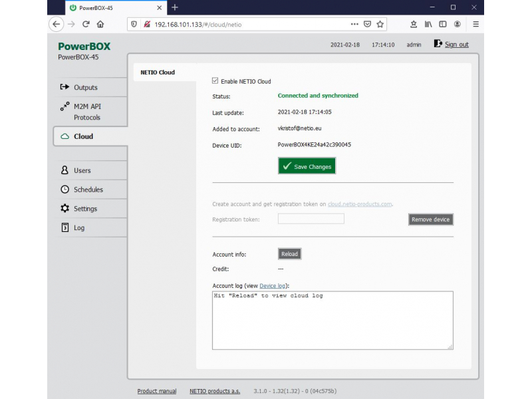
Task: Open the Firefox hamburger menu
Action: coord(475,24)
